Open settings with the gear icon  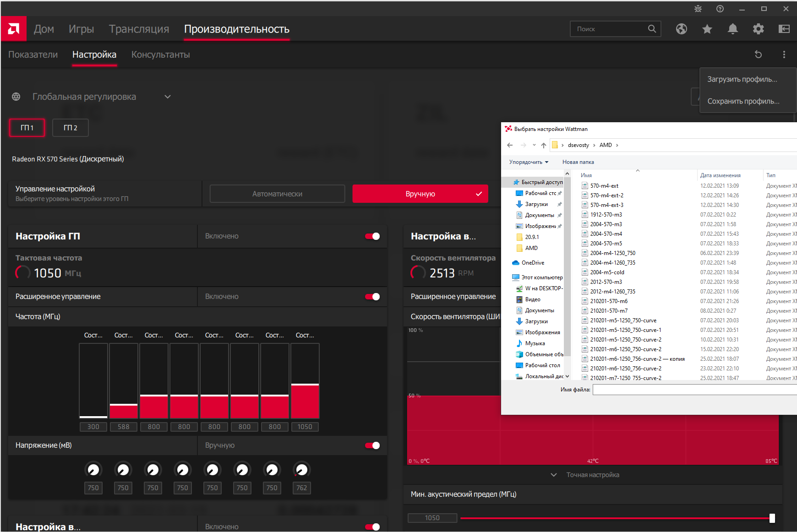pyautogui.click(x=759, y=29)
